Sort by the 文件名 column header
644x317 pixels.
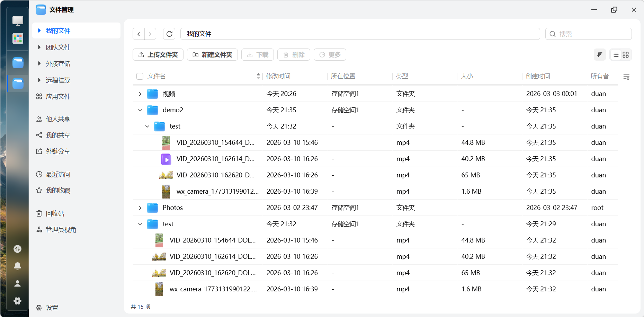pos(156,76)
